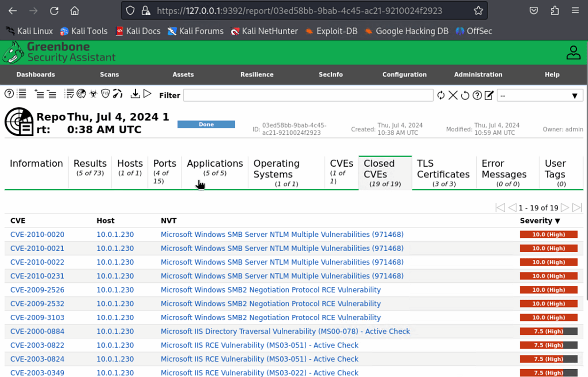Open the user account icon
The height and width of the screenshot is (377, 588).
(573, 52)
